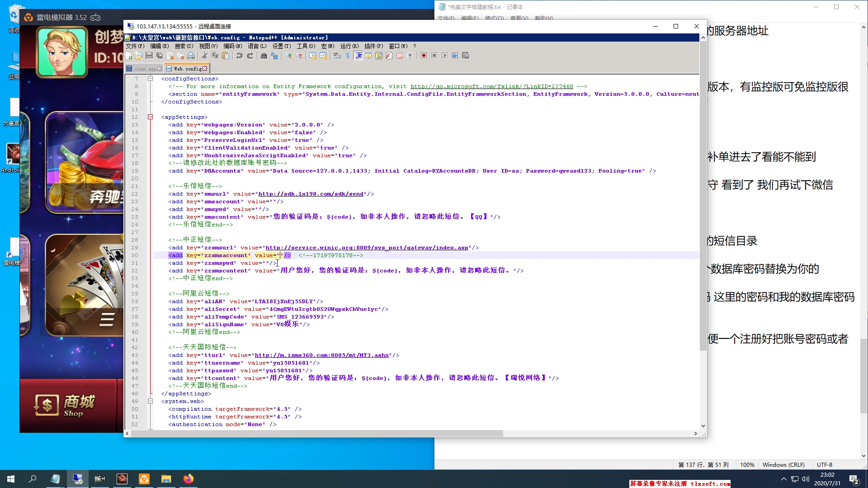
Task: Collapse the configSections fold marker
Action: [x=150, y=79]
